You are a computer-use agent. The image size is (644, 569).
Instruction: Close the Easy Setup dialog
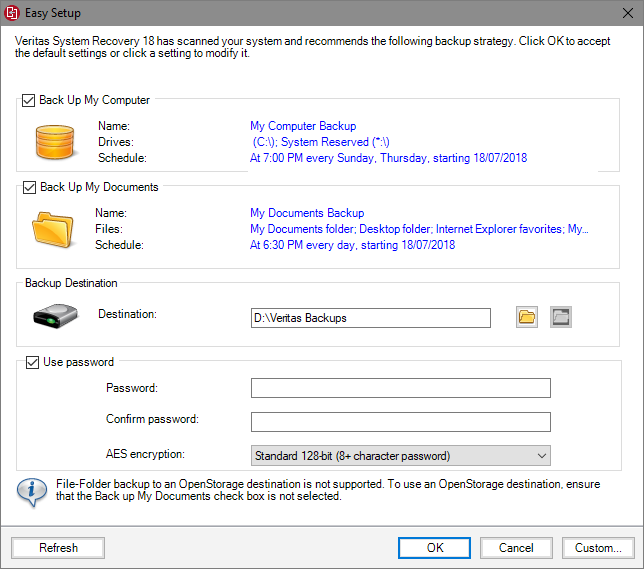[x=628, y=13]
